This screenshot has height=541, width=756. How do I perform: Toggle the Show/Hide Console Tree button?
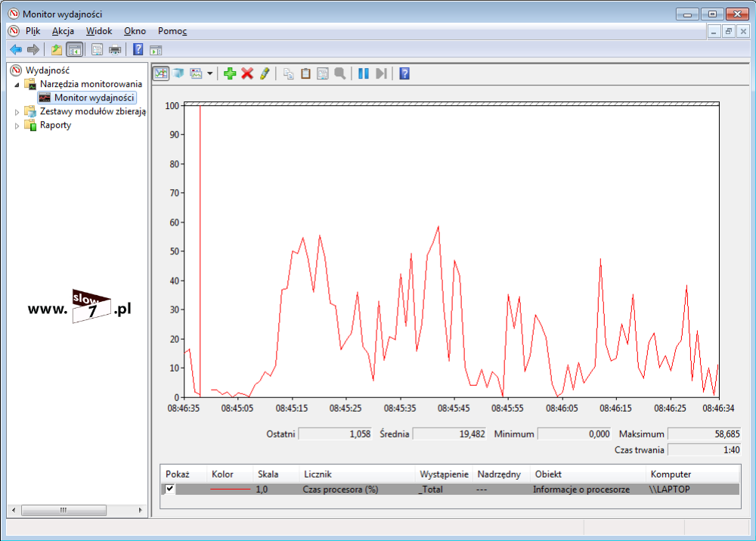(75, 49)
